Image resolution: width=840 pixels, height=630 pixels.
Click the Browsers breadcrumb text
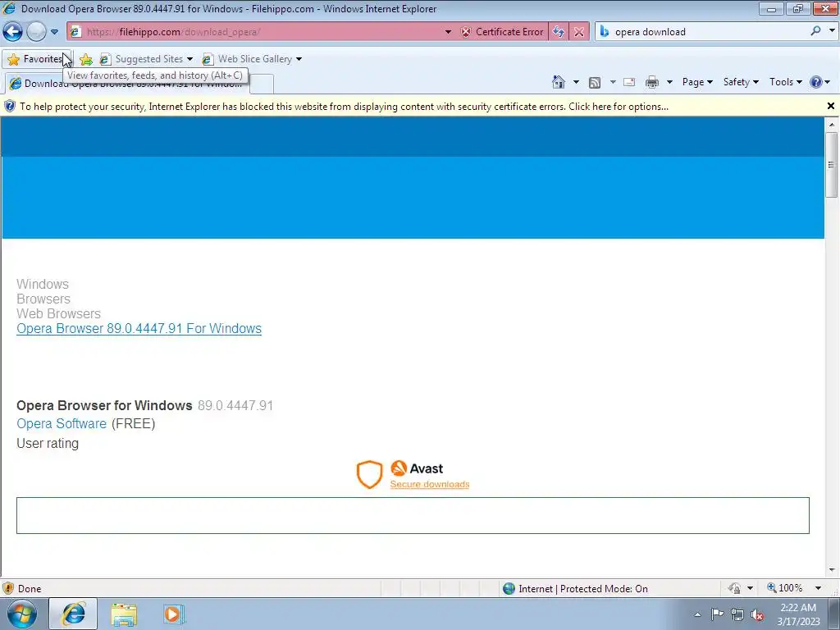pyautogui.click(x=43, y=299)
